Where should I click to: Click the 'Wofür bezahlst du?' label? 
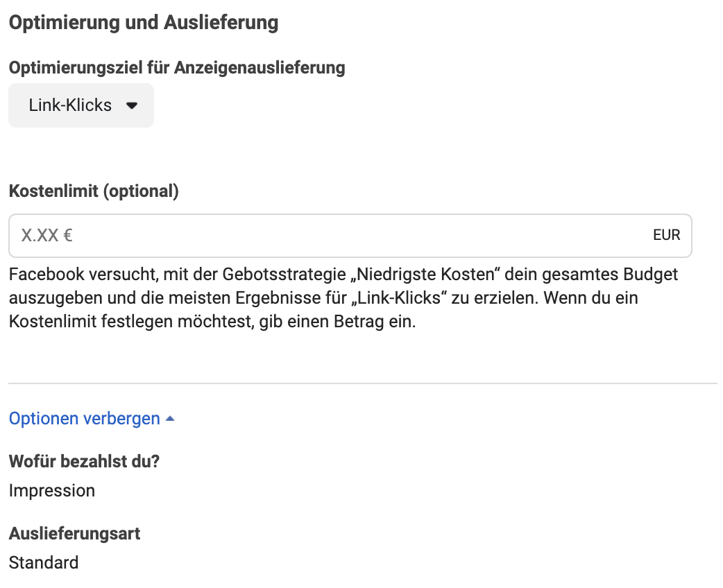(83, 461)
